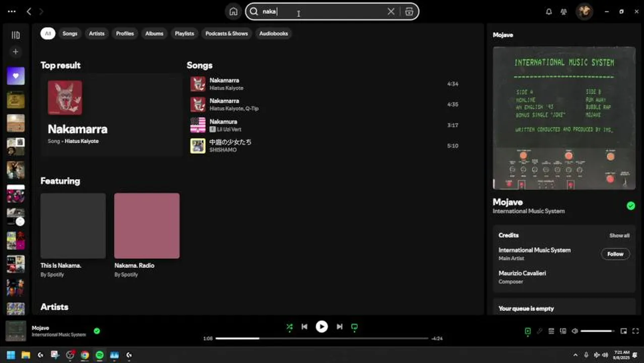The height and width of the screenshot is (363, 644).
Task: Open the Nakamarra top result card
Action: pos(111,114)
